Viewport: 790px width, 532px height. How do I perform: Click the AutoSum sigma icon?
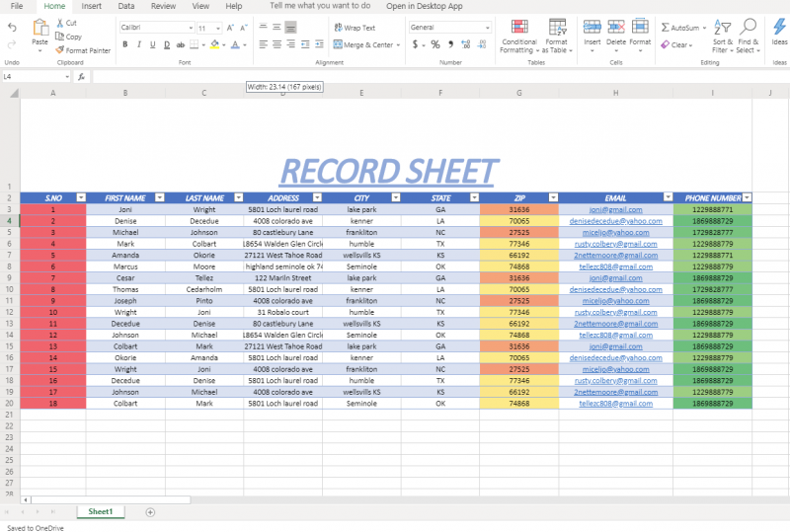[x=665, y=28]
